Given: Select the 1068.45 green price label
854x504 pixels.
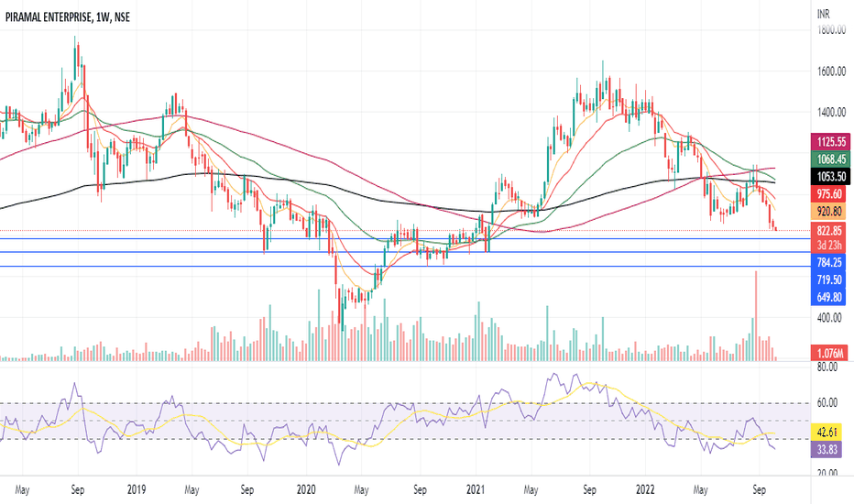Looking at the screenshot, I should tap(830, 159).
